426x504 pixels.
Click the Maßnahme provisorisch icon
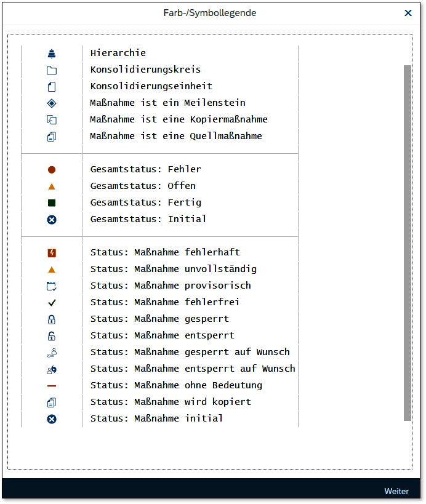[x=52, y=286]
